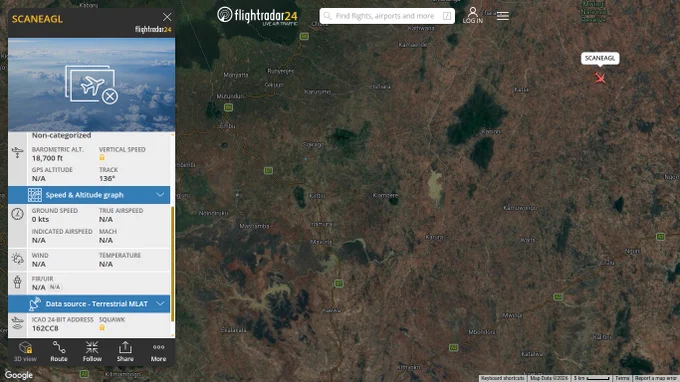Open the map Terms link

point(622,379)
